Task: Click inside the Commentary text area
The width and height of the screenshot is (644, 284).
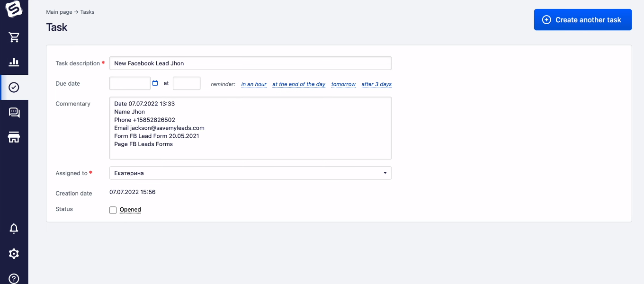Action: pos(250,128)
